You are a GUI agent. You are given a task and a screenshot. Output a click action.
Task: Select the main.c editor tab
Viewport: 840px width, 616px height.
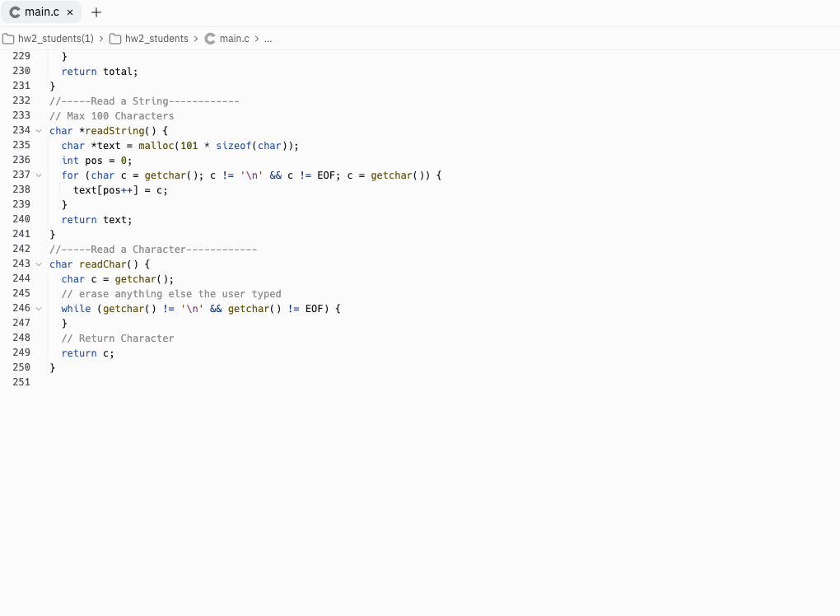pos(41,12)
